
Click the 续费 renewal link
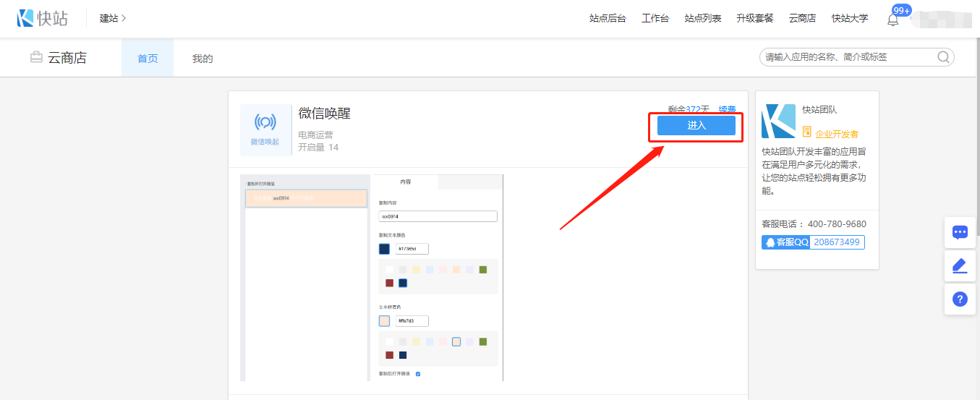coord(727,109)
